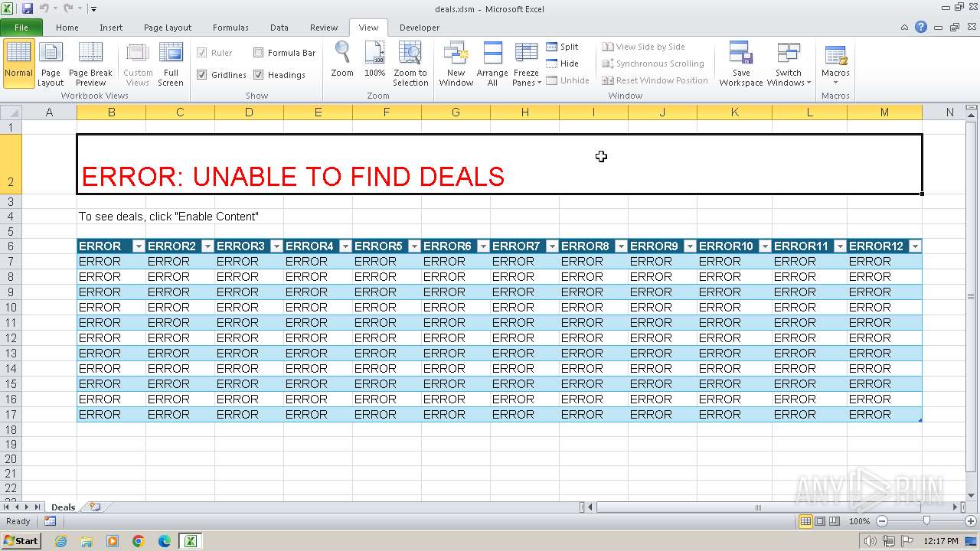This screenshot has width=980, height=551.
Task: Open Microsoft Edge from taskbar
Action: click(165, 541)
